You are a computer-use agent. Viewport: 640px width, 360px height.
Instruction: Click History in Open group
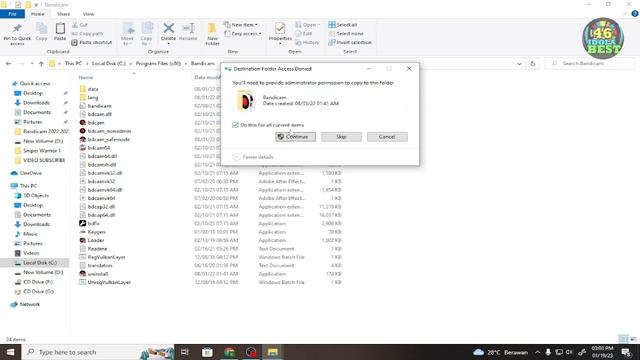point(307,42)
